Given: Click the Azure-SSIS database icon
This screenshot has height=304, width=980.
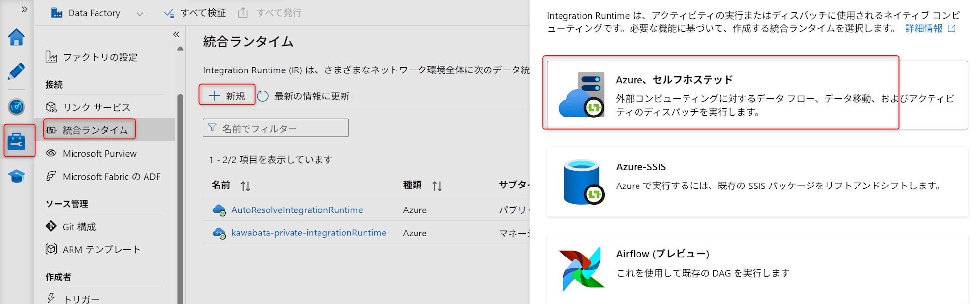Looking at the screenshot, I should 583,182.
